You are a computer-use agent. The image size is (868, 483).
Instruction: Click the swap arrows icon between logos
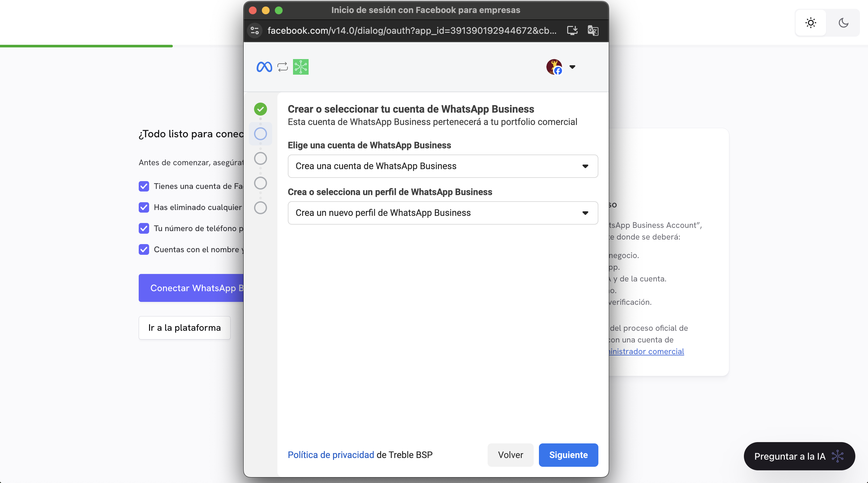point(283,67)
